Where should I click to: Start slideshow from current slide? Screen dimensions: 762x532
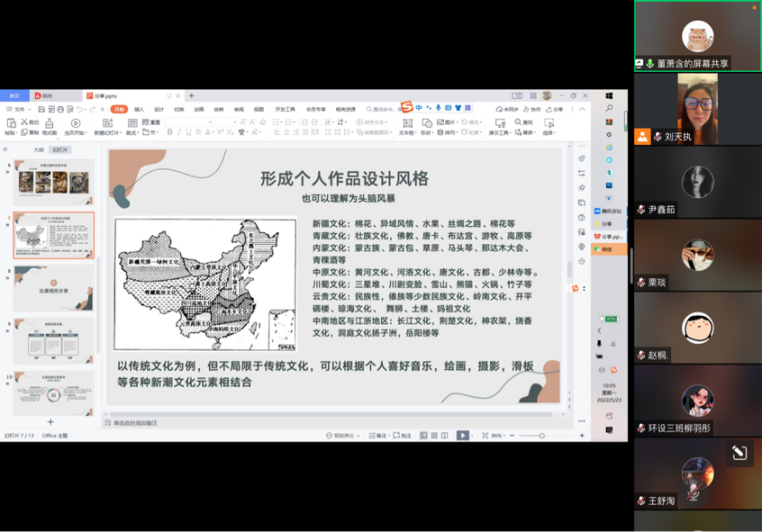tap(76, 123)
